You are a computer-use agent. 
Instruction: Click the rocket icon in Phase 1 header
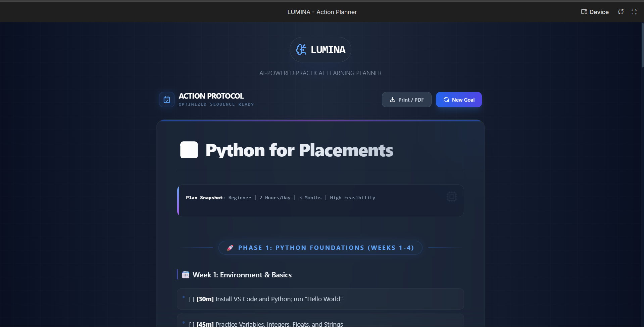[x=230, y=248]
